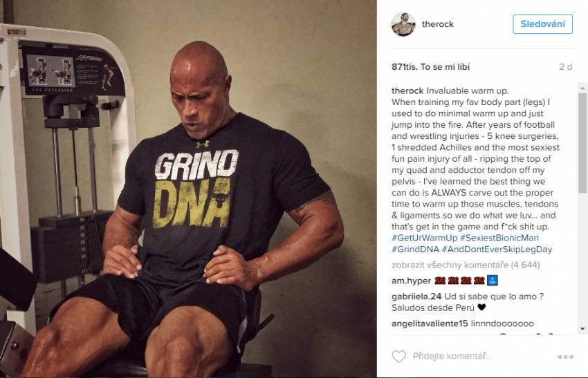Click the comments scrollbar thumb
Viewport: 588px width, 378px height.
[582, 143]
